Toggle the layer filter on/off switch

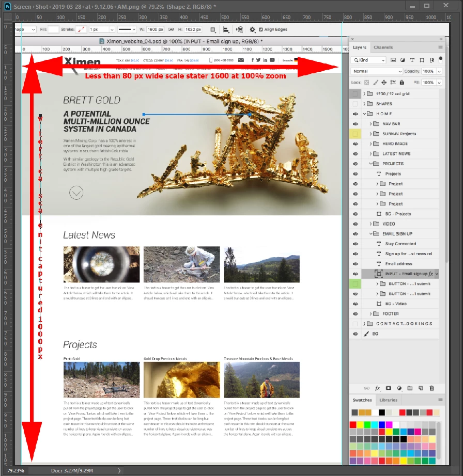click(440, 59)
